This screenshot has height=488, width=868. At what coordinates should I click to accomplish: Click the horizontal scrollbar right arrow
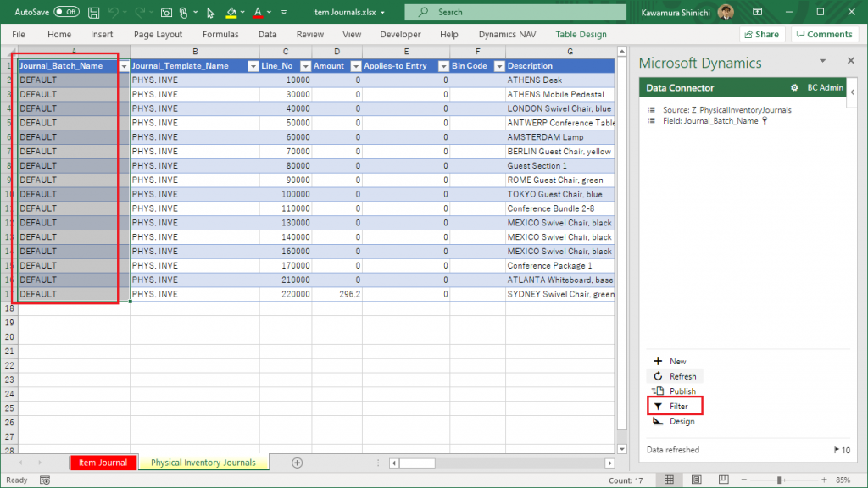[609, 463]
